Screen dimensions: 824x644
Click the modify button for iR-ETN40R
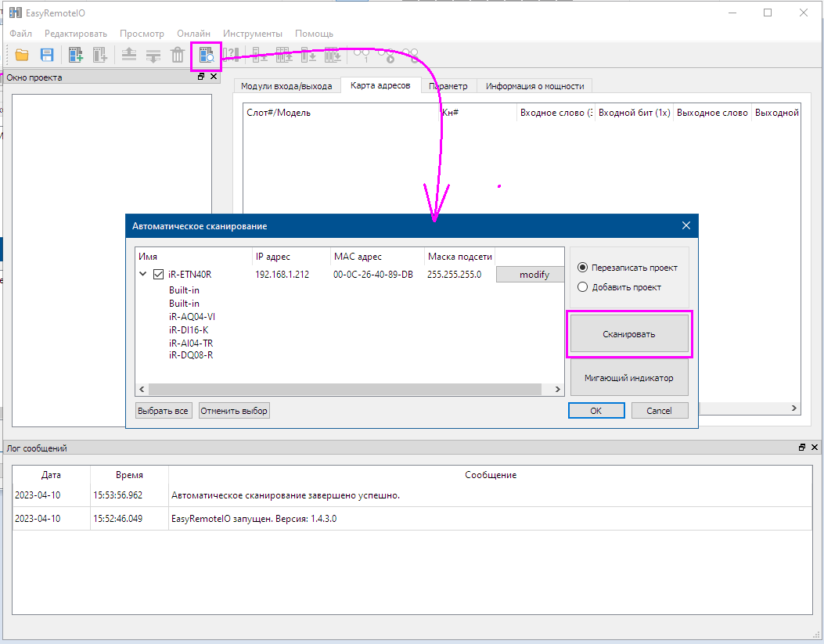(x=530, y=274)
